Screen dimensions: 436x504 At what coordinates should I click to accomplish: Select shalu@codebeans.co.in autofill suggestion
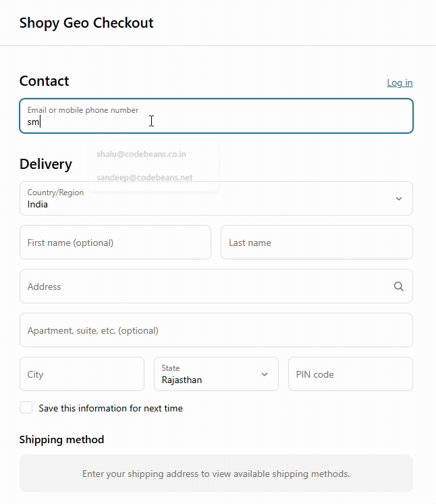tap(141, 154)
